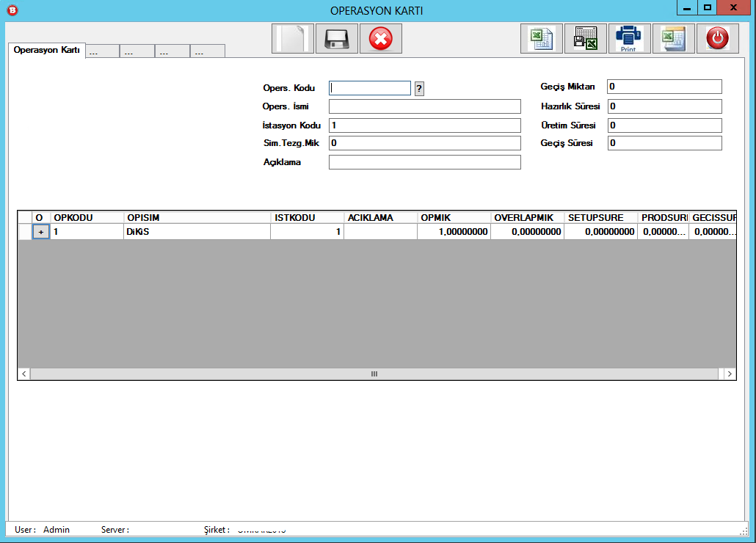The height and width of the screenshot is (543, 756).
Task: Select the DiKiS cell in the grid
Action: [196, 231]
